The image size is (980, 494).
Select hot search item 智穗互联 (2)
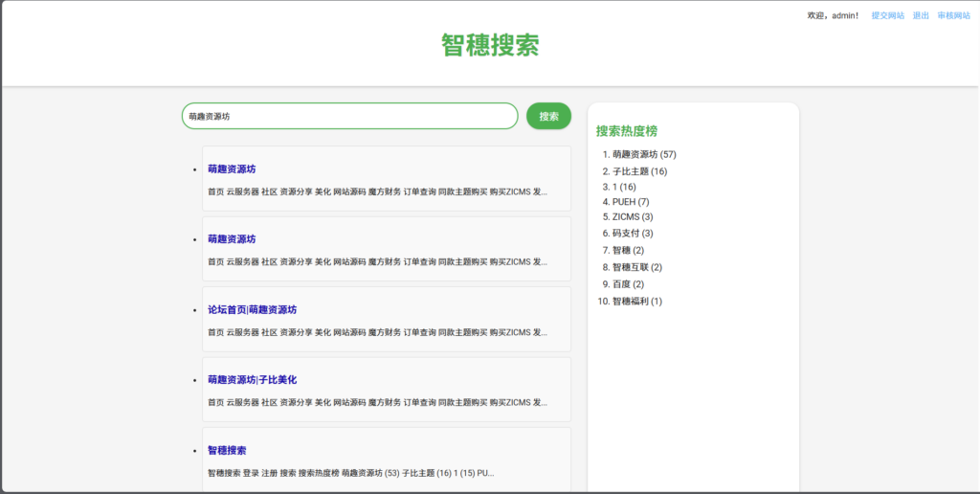637,267
